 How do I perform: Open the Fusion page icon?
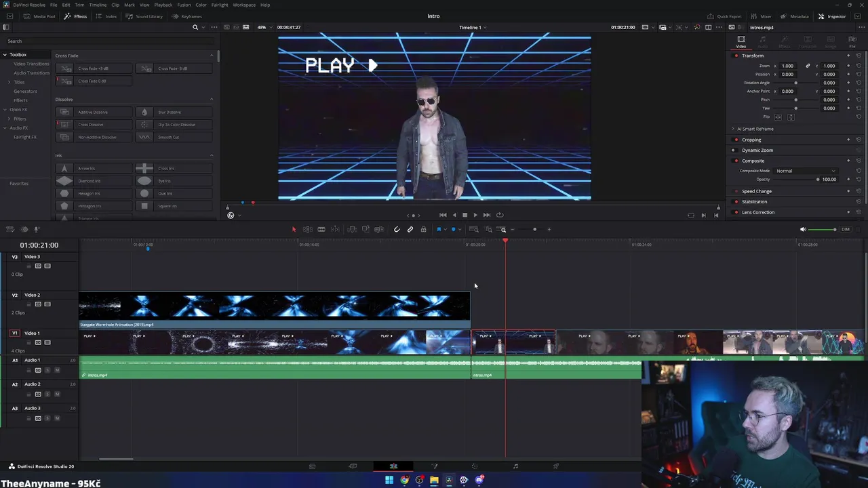pos(434,466)
